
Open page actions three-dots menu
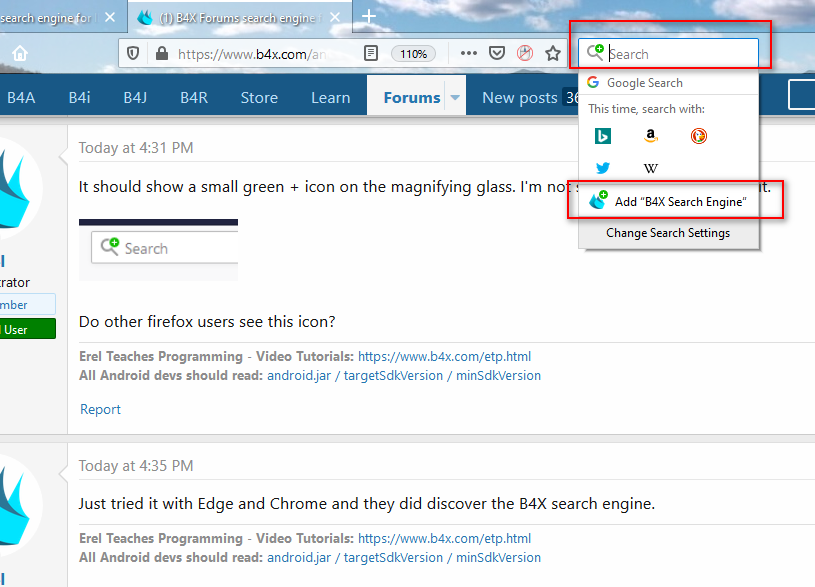tap(468, 53)
